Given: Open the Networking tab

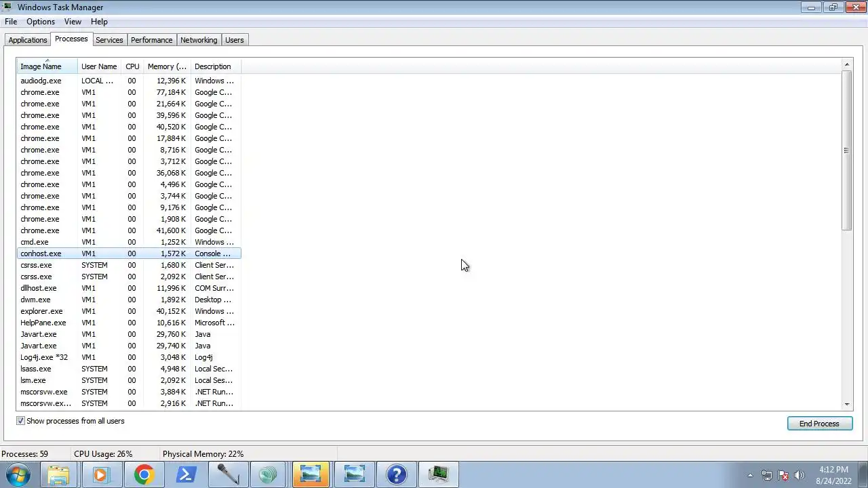Looking at the screenshot, I should coord(199,40).
